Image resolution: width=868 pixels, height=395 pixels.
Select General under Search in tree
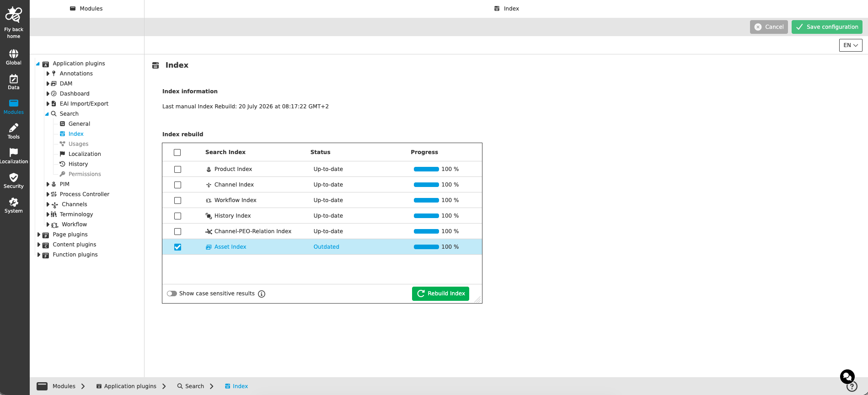coord(79,124)
